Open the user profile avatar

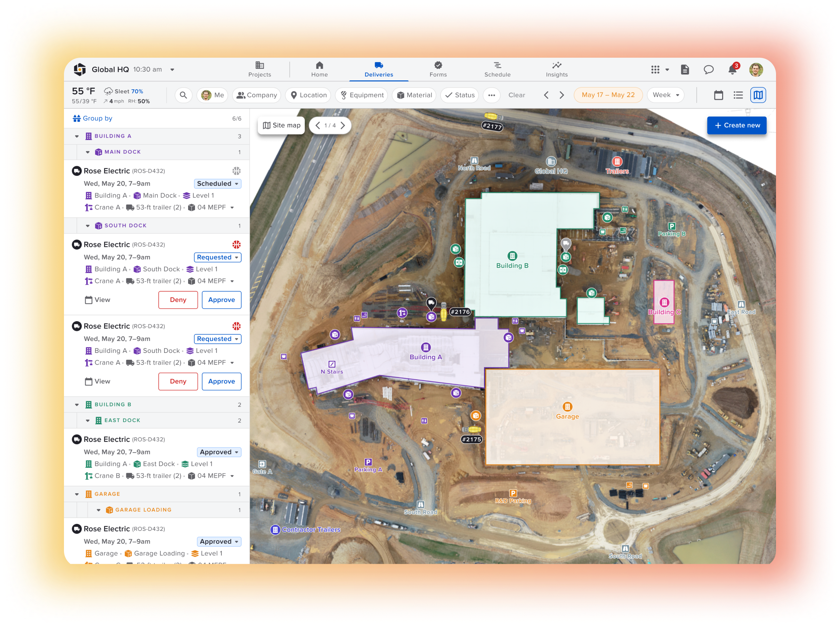756,70
